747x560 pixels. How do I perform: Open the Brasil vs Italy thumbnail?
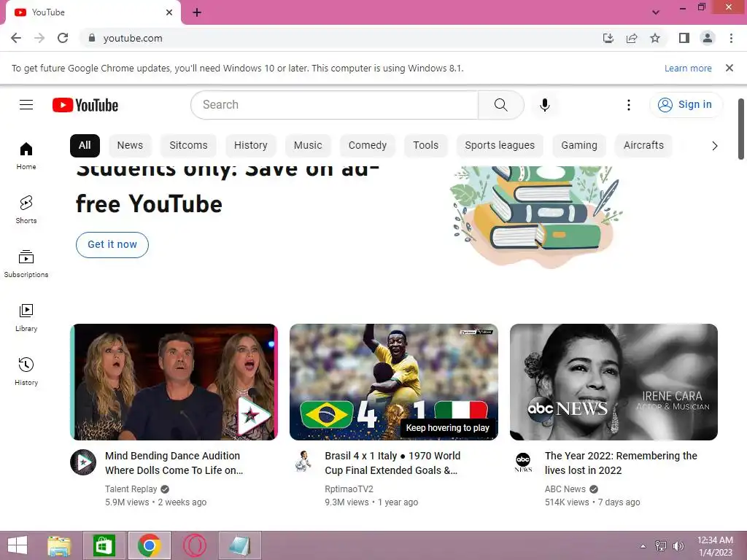tap(394, 382)
